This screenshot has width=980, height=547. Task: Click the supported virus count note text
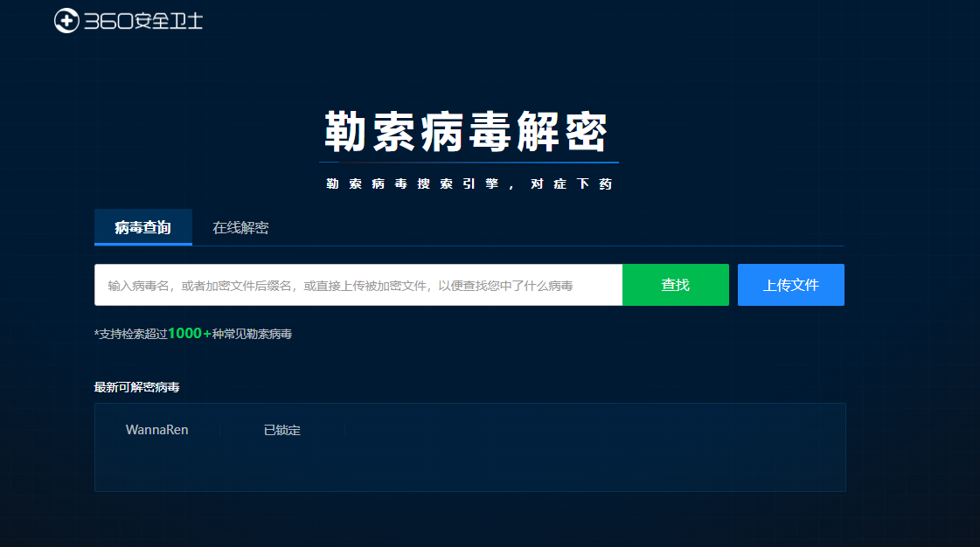pyautogui.click(x=192, y=333)
